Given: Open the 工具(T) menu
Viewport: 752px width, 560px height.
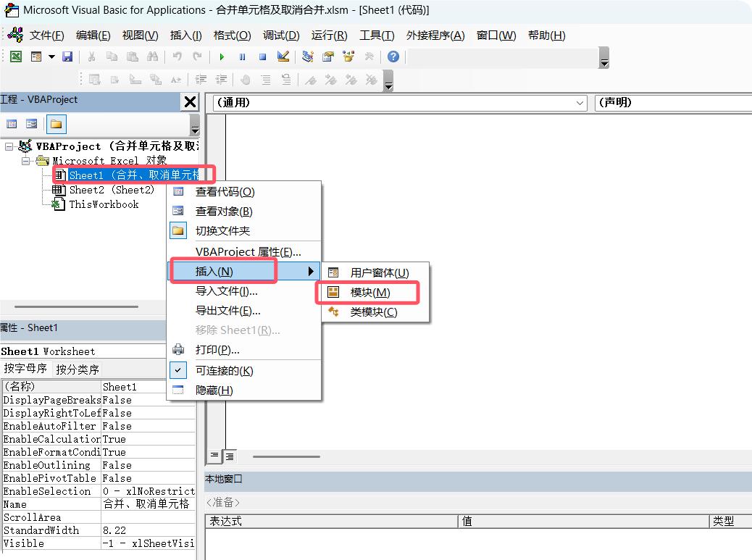Looking at the screenshot, I should pos(377,35).
